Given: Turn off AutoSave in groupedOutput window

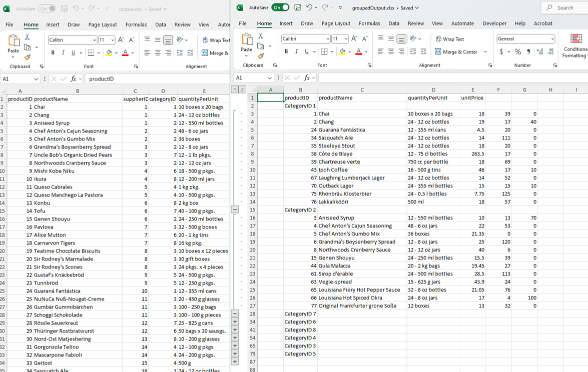Looking at the screenshot, I should [280, 7].
